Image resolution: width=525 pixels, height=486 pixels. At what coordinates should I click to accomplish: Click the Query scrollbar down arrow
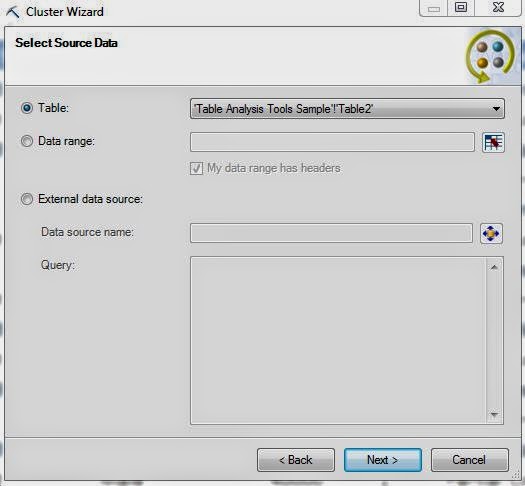494,415
